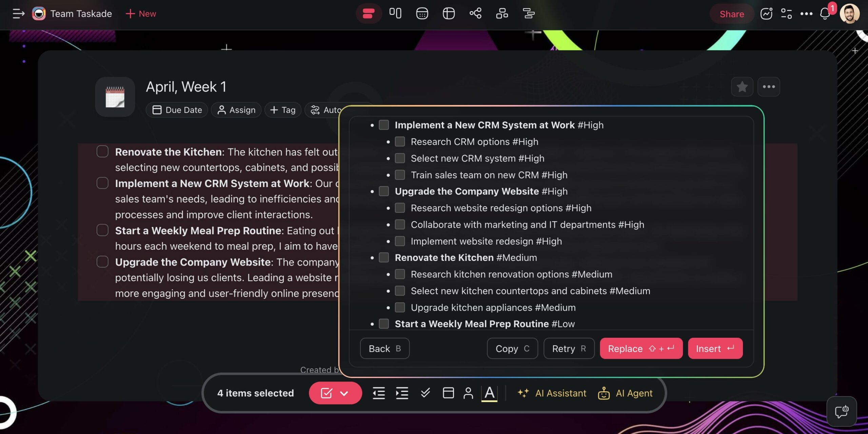Image resolution: width=868 pixels, height=434 pixels.
Task: Click the indent right icon
Action: pos(402,393)
